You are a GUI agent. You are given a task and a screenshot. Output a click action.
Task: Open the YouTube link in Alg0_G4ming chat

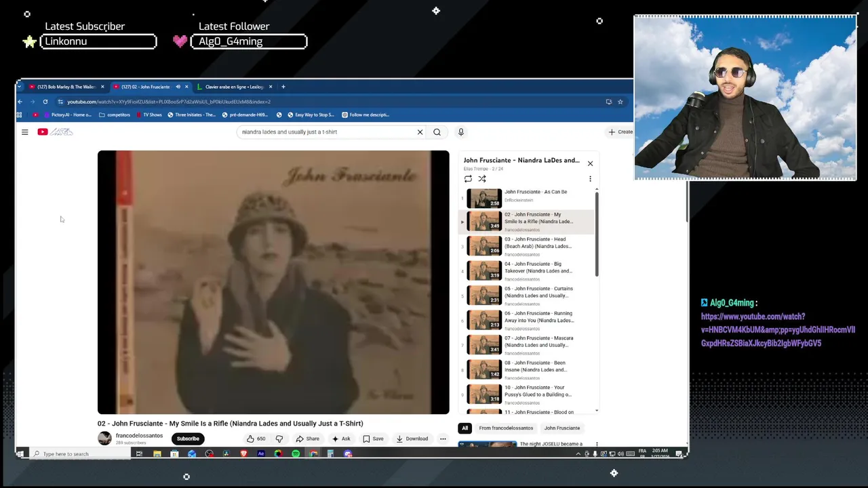point(778,330)
